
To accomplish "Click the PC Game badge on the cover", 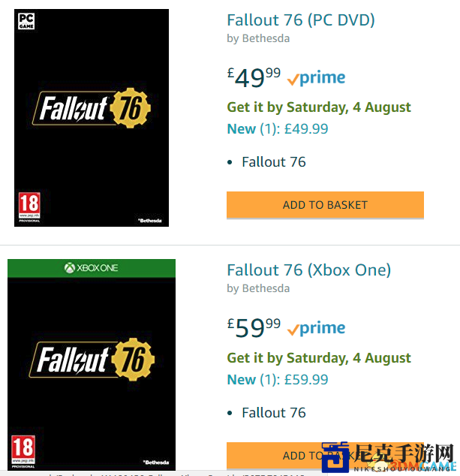I will (x=26, y=21).
